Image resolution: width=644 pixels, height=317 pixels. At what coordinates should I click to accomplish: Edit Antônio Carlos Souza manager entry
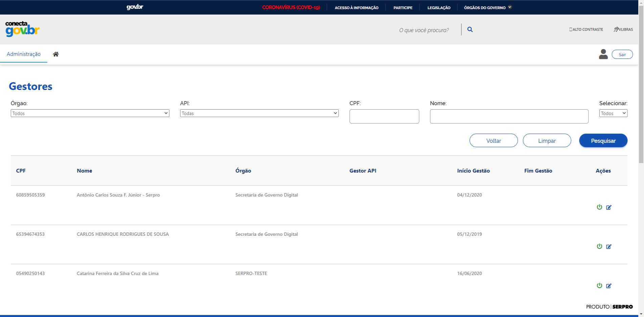pos(609,207)
